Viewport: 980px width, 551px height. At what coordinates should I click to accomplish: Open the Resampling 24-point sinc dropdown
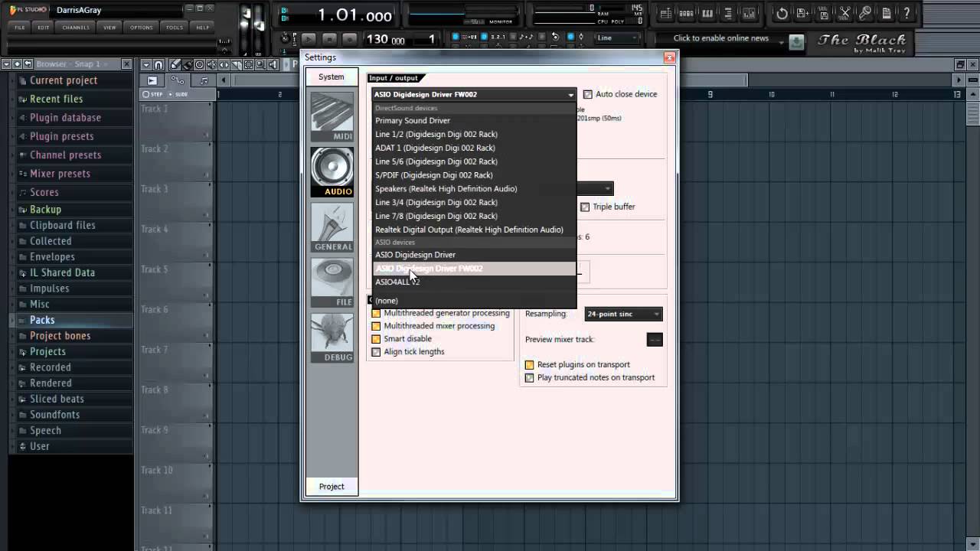[623, 314]
